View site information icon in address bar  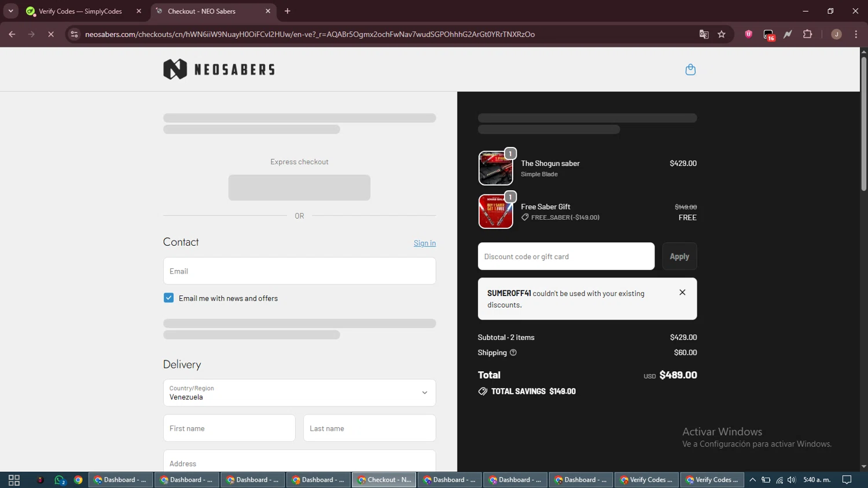click(74, 34)
